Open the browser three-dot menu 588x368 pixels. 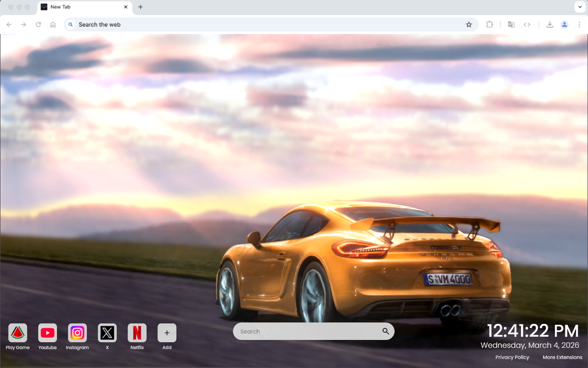pyautogui.click(x=579, y=24)
